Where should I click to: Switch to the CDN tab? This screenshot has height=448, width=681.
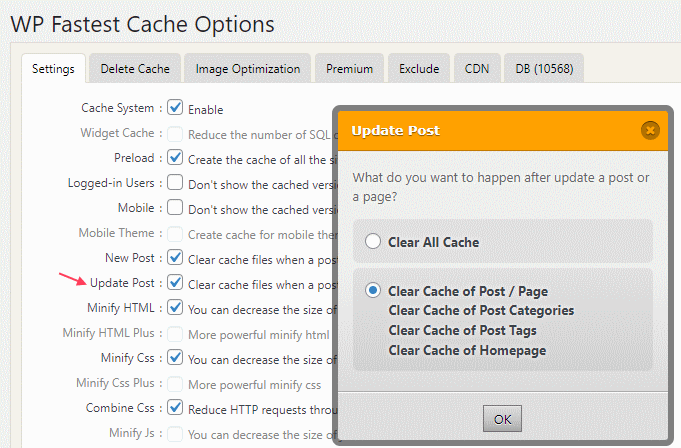(477, 69)
